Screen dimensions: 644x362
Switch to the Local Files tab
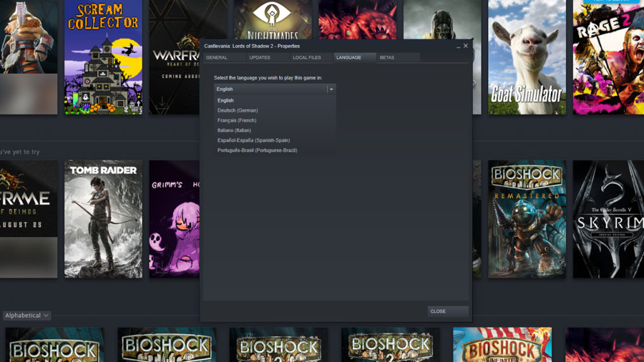click(307, 58)
